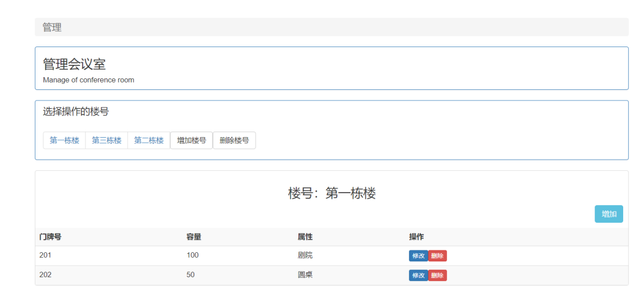644x295 pixels.
Task: Click room number cell 202
Action: coord(45,275)
